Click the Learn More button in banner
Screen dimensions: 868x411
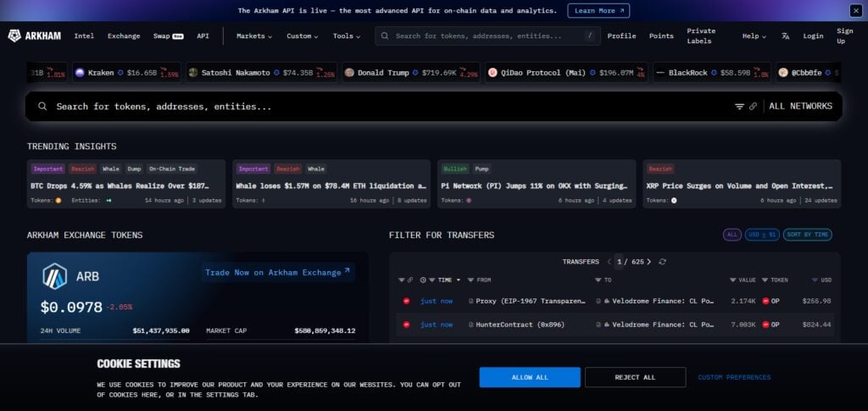coord(598,10)
